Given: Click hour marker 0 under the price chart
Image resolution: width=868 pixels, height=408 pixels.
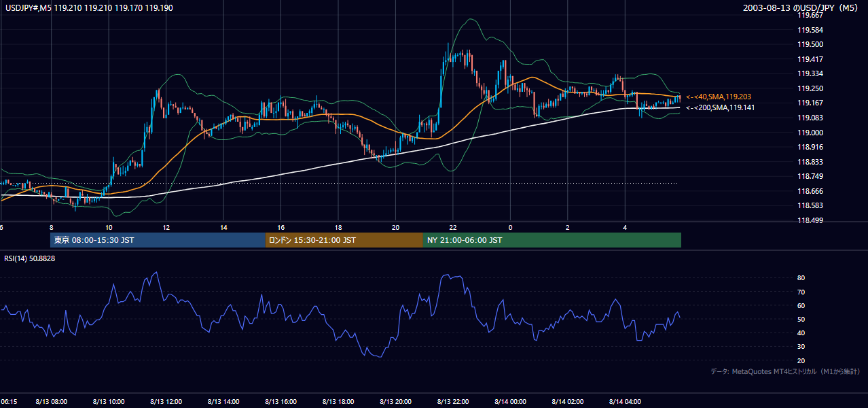Looking at the screenshot, I should [510, 227].
